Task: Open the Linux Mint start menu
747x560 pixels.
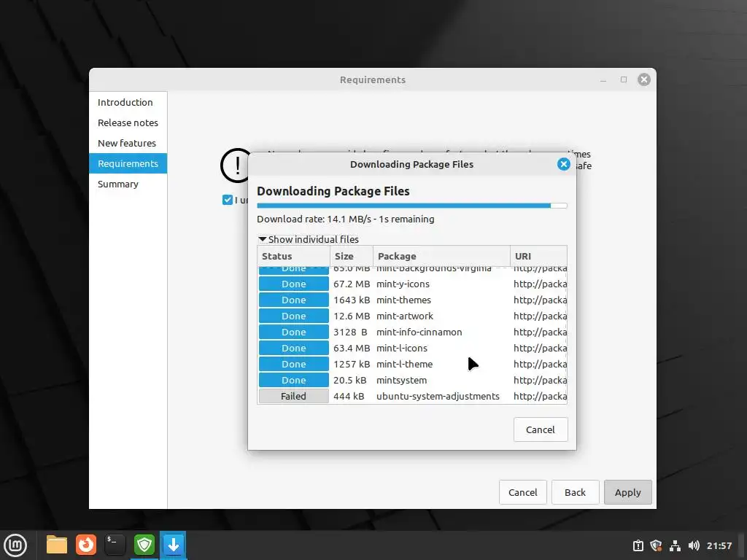Action: pos(15,545)
